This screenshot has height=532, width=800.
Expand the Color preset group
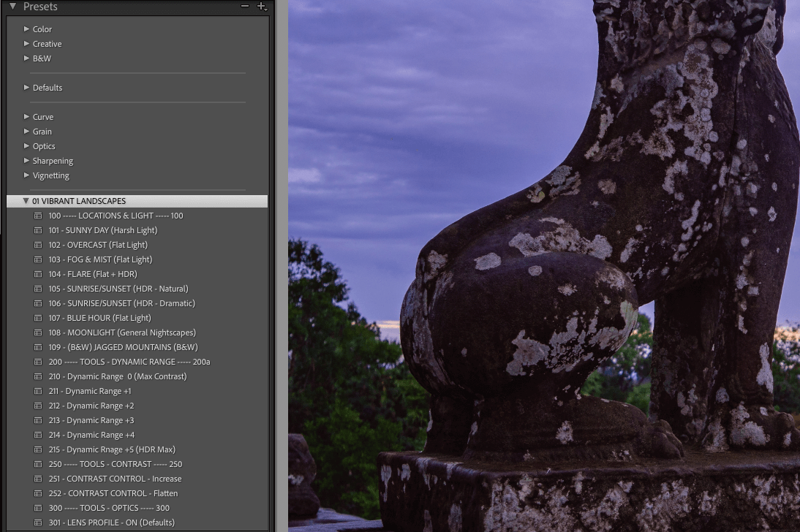27,29
